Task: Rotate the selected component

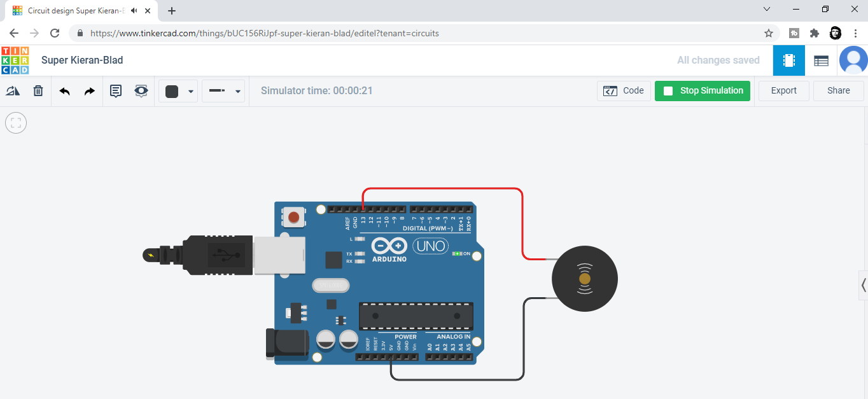Action: (x=13, y=91)
